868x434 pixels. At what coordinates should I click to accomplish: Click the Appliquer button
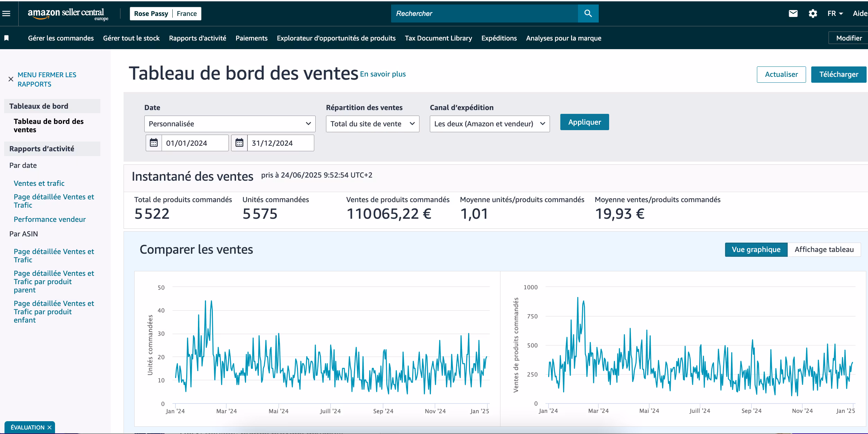tap(584, 122)
